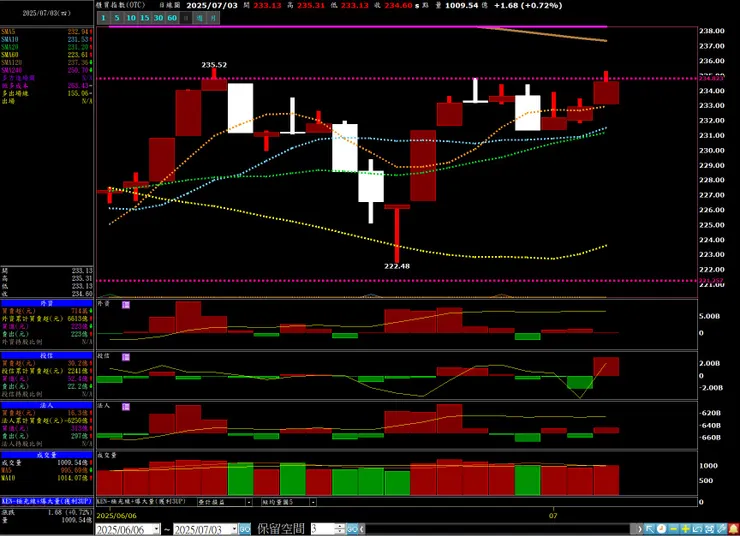The height and width of the screenshot is (536, 740).
Task: Select the 1-minute timeframe button
Action: (x=103, y=18)
